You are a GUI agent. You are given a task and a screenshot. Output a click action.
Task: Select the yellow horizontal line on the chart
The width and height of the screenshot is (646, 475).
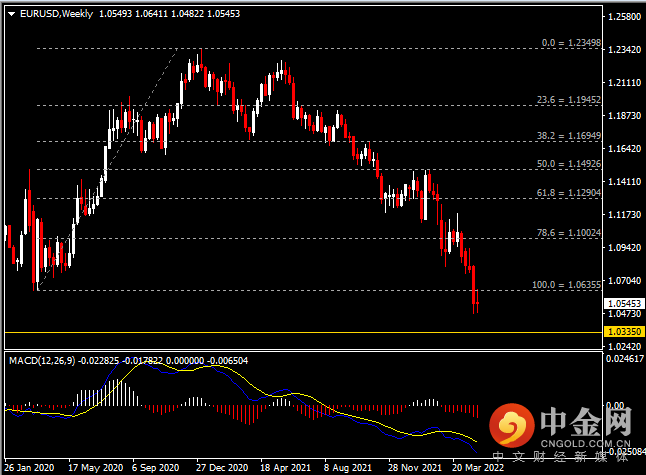point(300,331)
